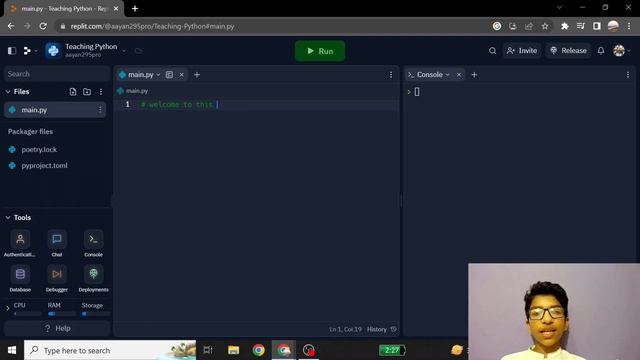Click the main.py breadcrumb label
The image size is (640, 360).
click(137, 91)
